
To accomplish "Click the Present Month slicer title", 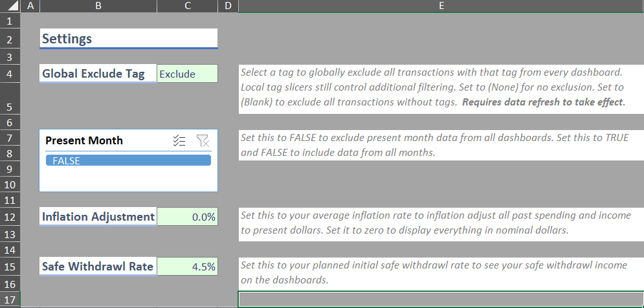I will pyautogui.click(x=83, y=140).
